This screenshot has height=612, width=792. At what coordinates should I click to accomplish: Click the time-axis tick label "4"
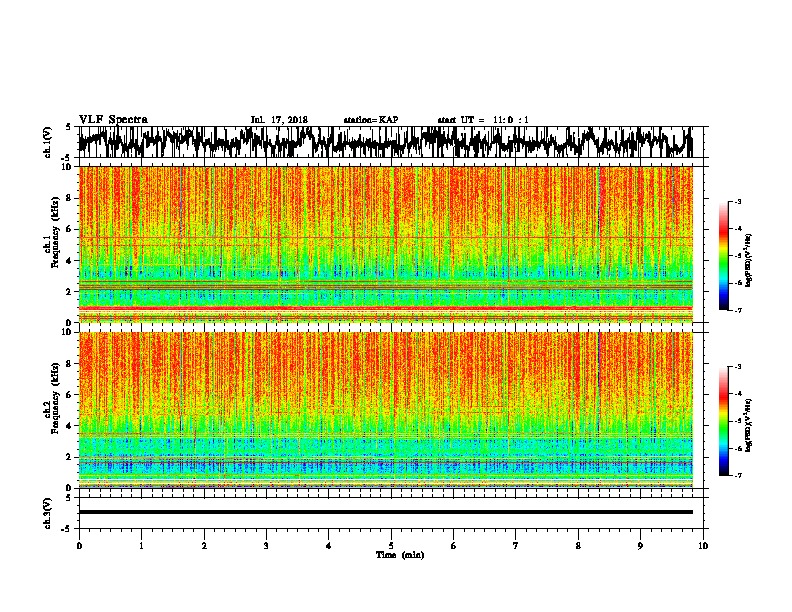coord(329,545)
